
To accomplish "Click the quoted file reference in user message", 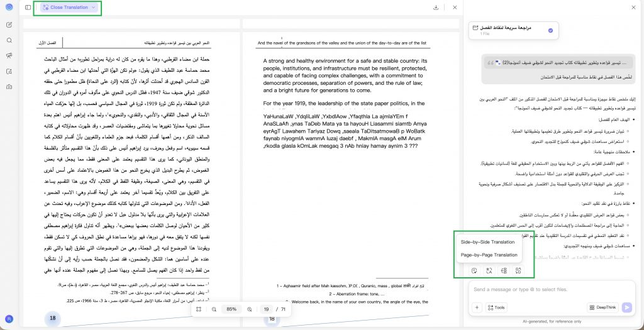I will (x=558, y=63).
